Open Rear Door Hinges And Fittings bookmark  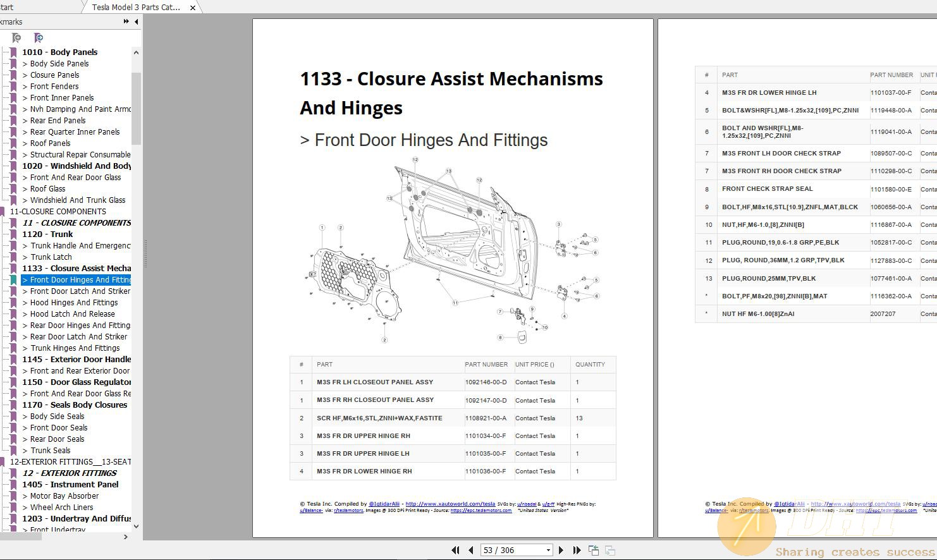(x=77, y=326)
